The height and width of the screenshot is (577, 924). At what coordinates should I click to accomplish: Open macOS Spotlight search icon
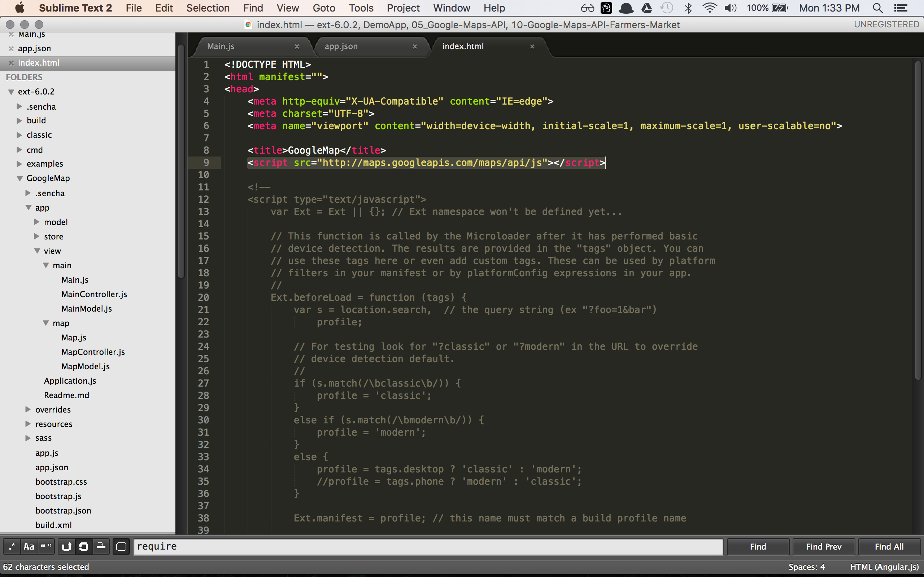pyautogui.click(x=877, y=8)
